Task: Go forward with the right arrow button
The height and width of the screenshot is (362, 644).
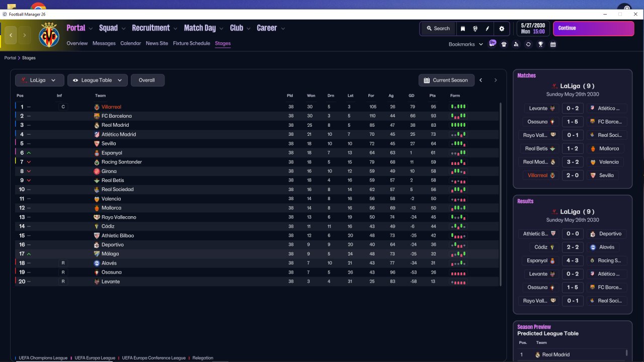Action: click(x=24, y=35)
